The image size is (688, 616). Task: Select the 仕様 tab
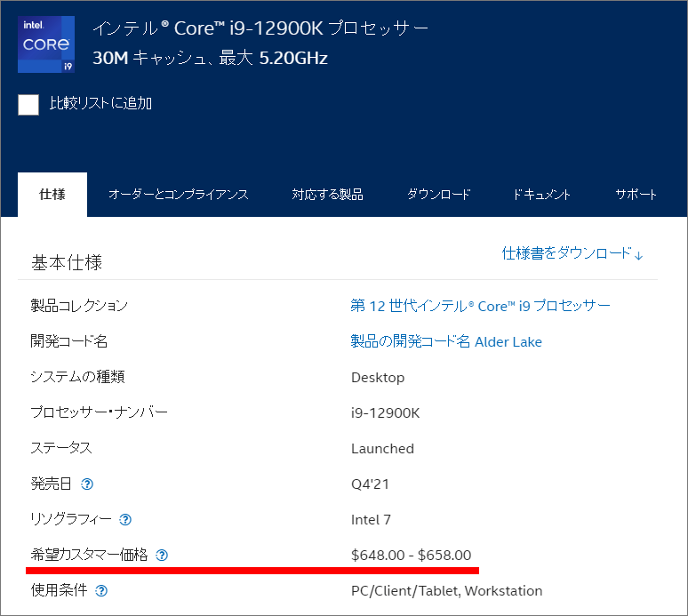pos(52,195)
